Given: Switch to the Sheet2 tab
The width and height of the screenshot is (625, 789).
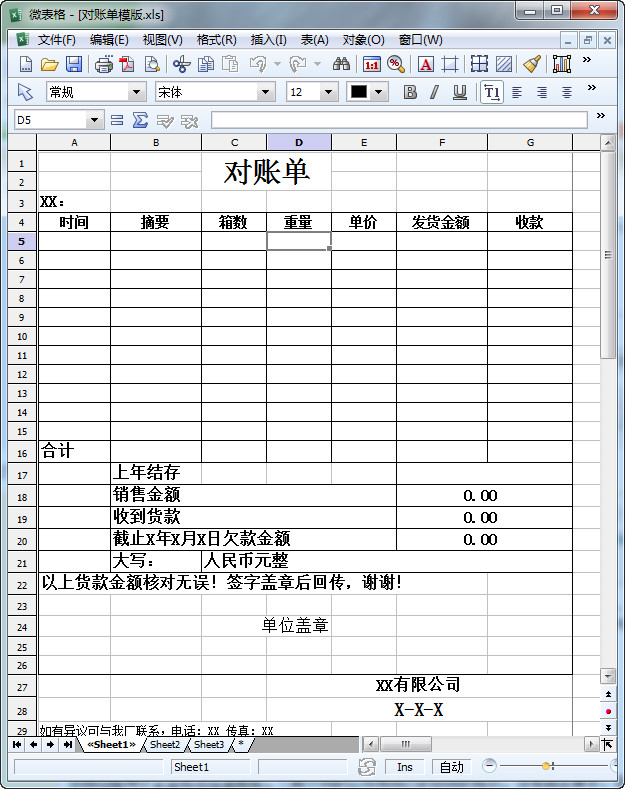Looking at the screenshot, I should (165, 744).
